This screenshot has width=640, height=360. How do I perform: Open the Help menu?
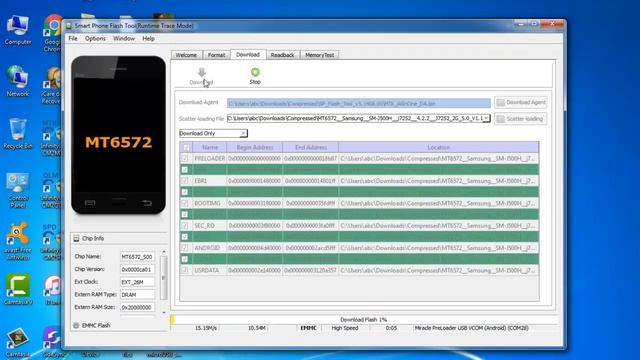(x=148, y=38)
